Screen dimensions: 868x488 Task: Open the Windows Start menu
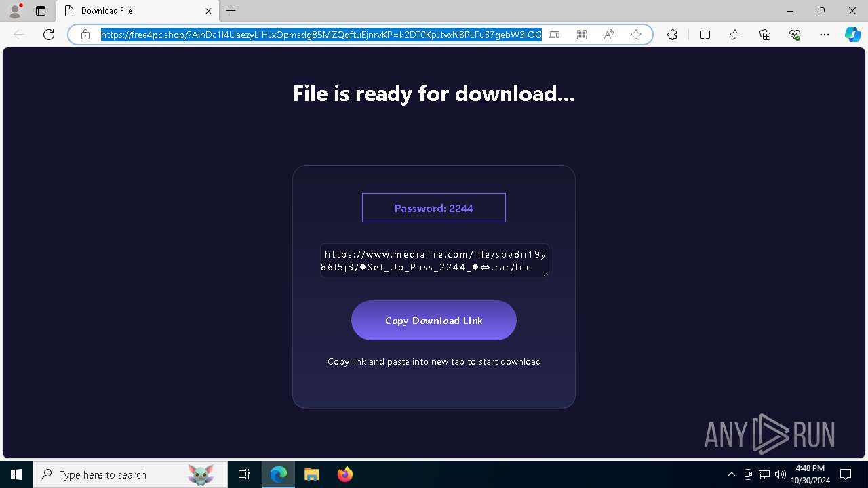click(16, 474)
